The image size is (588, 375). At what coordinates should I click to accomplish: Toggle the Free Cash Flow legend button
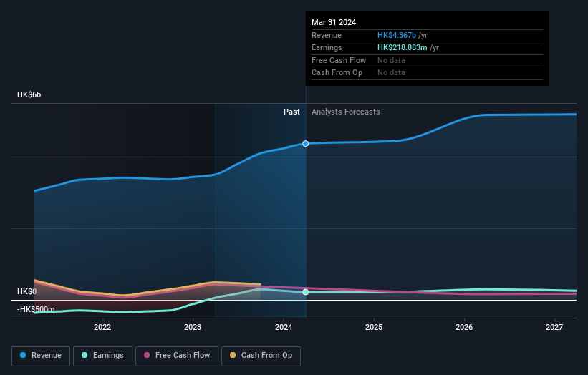click(x=177, y=356)
